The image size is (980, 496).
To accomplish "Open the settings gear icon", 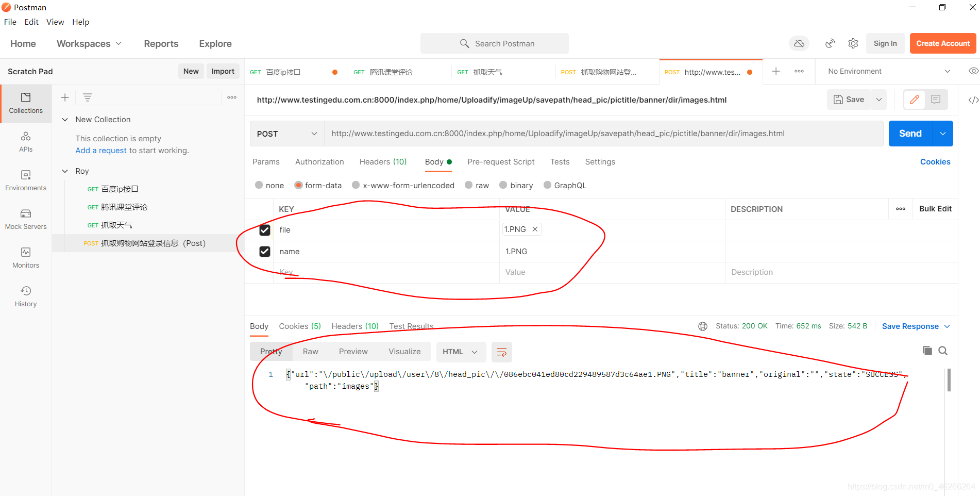I will (x=853, y=44).
